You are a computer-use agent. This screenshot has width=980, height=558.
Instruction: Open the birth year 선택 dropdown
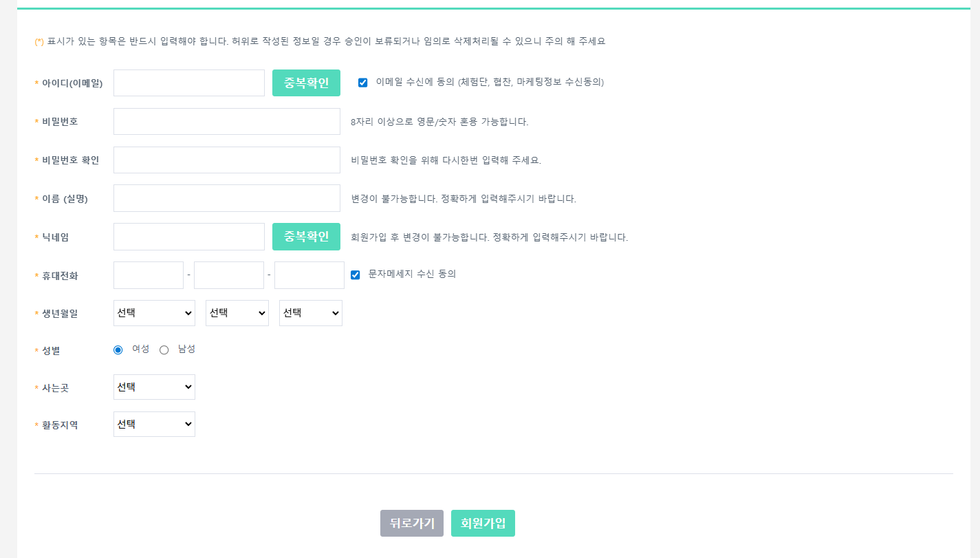pyautogui.click(x=154, y=312)
